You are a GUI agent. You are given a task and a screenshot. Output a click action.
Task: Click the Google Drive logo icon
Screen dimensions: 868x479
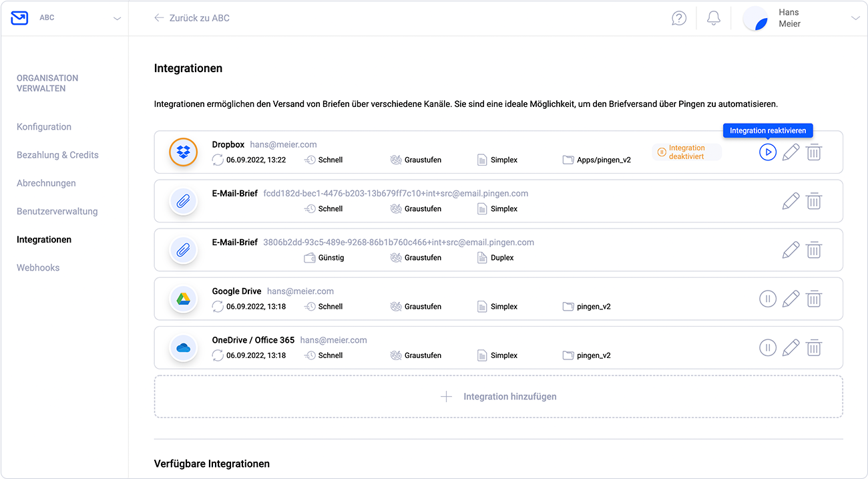coord(183,299)
